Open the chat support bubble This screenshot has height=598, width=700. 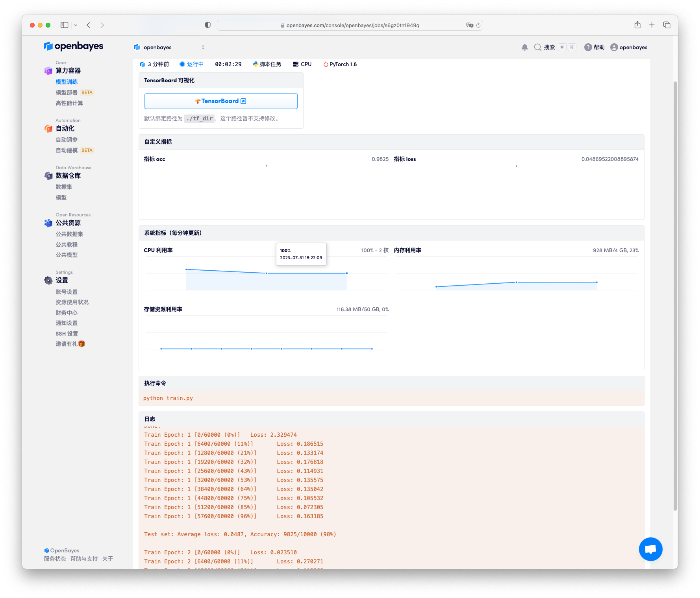[650, 549]
